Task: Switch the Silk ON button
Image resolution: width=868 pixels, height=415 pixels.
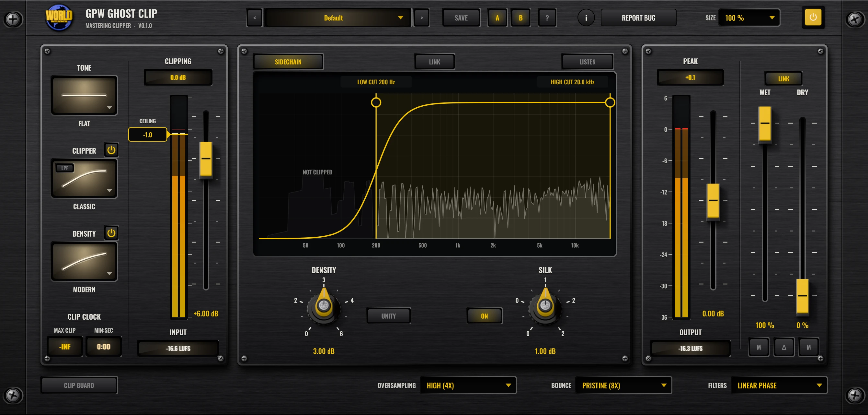Action: pyautogui.click(x=484, y=316)
